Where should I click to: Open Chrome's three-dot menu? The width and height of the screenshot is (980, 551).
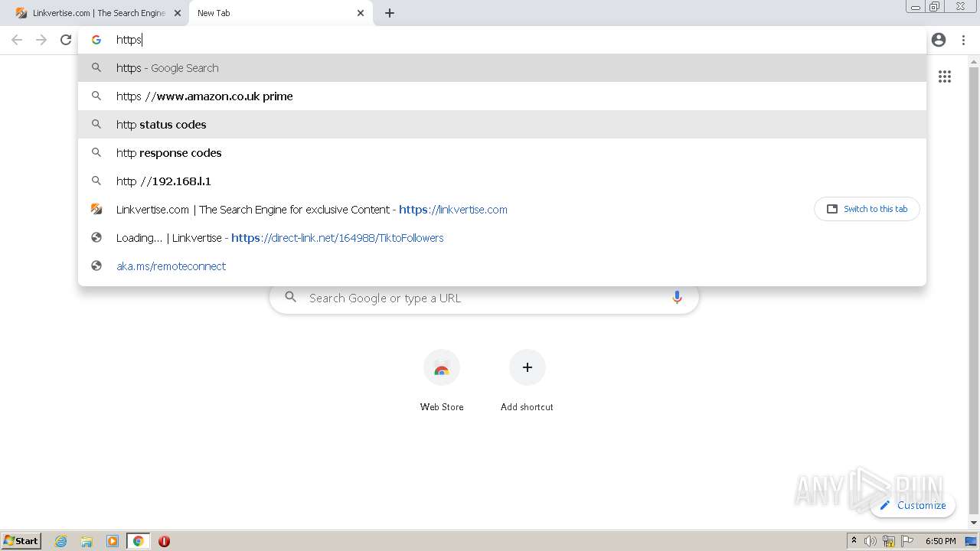click(963, 40)
